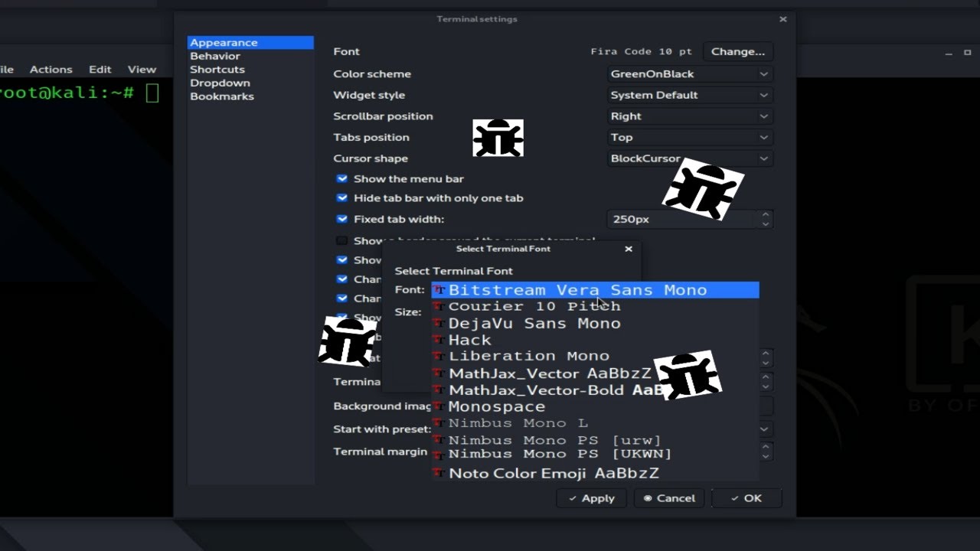Screen dimensions: 980x551
Task: Click font type icon beside Liberation Mono
Action: point(439,356)
